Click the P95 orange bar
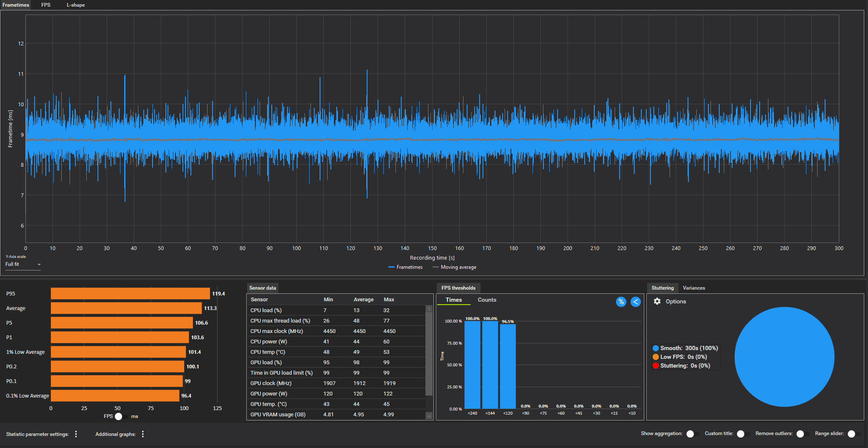This screenshot has width=868, height=448. (x=130, y=293)
